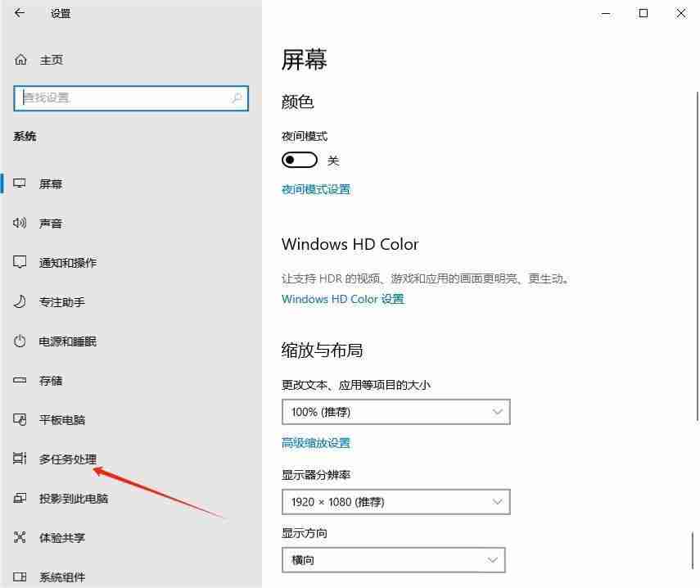Open the 电源和睡眠 settings icon
The image size is (700, 588).
tap(20, 341)
